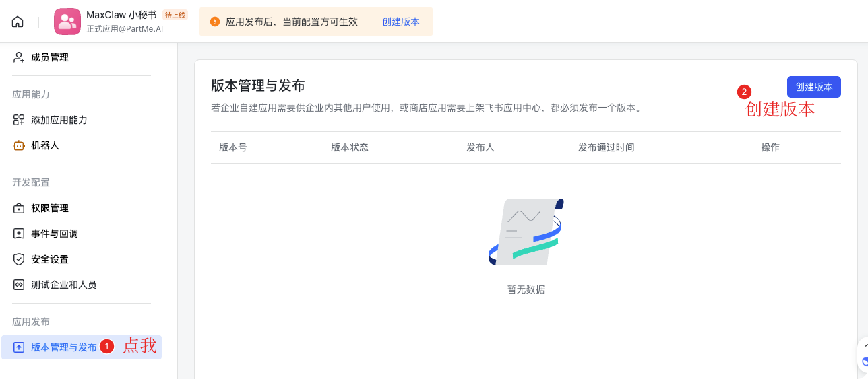Click the 待上线 status badge
868x379 pixels.
pos(175,15)
